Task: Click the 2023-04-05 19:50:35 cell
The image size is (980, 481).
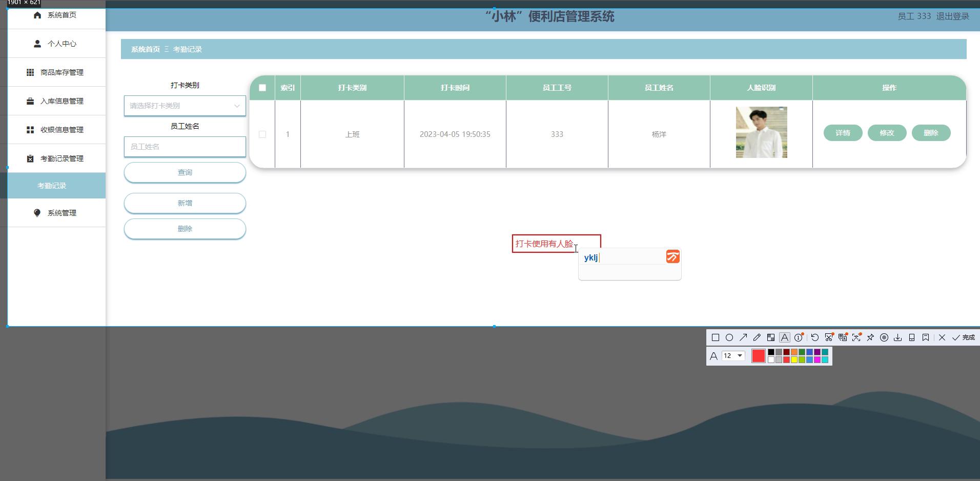Action: pyautogui.click(x=455, y=134)
